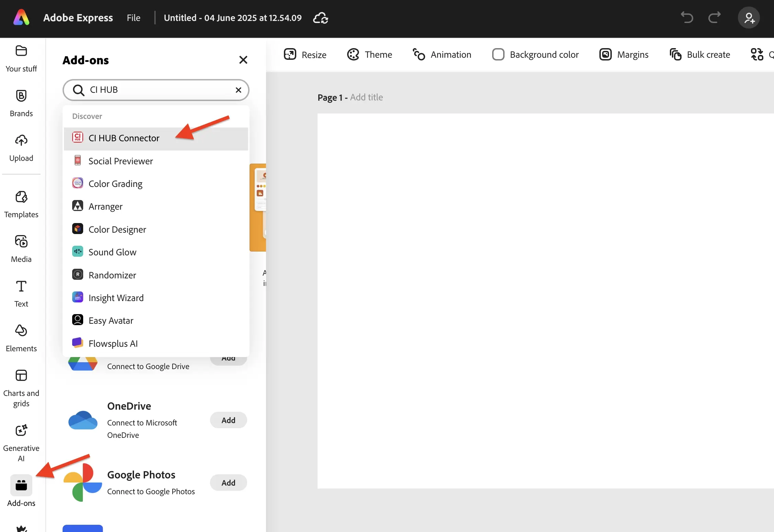Screen dimensions: 774x532
Task: Open the Resize tool
Action: 305,54
